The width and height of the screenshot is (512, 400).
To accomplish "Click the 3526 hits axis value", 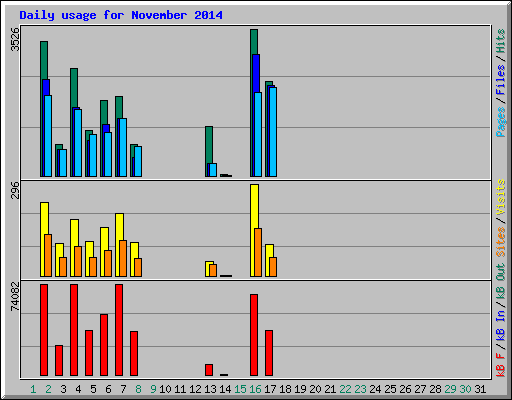I will coord(15,39).
